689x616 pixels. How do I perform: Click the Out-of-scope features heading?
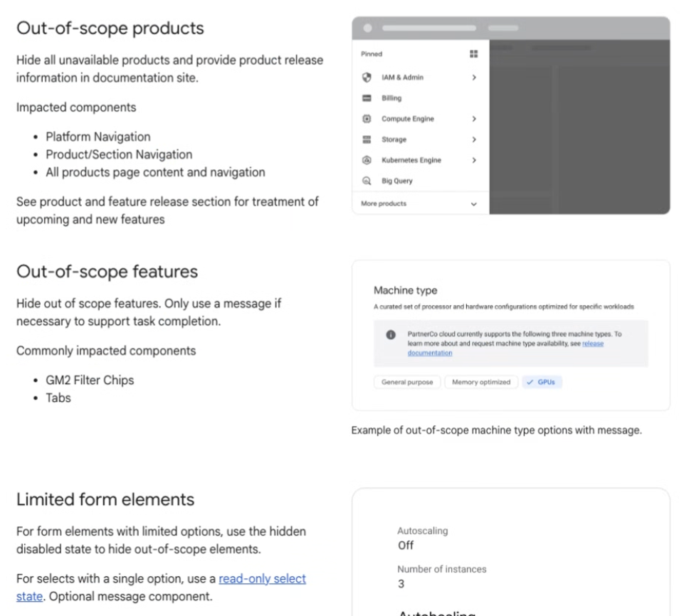pos(107,271)
